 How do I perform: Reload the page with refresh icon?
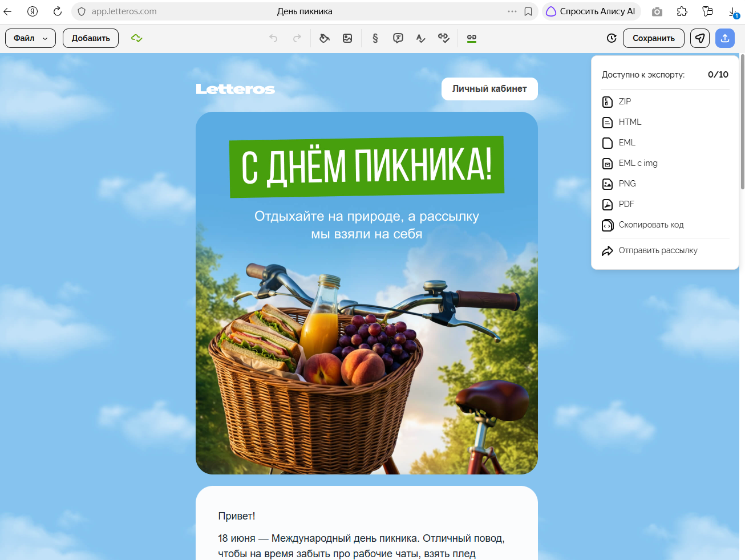point(58,11)
